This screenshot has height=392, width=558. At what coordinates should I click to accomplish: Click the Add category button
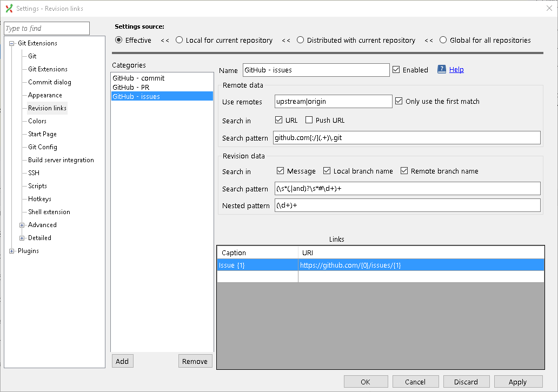(122, 361)
